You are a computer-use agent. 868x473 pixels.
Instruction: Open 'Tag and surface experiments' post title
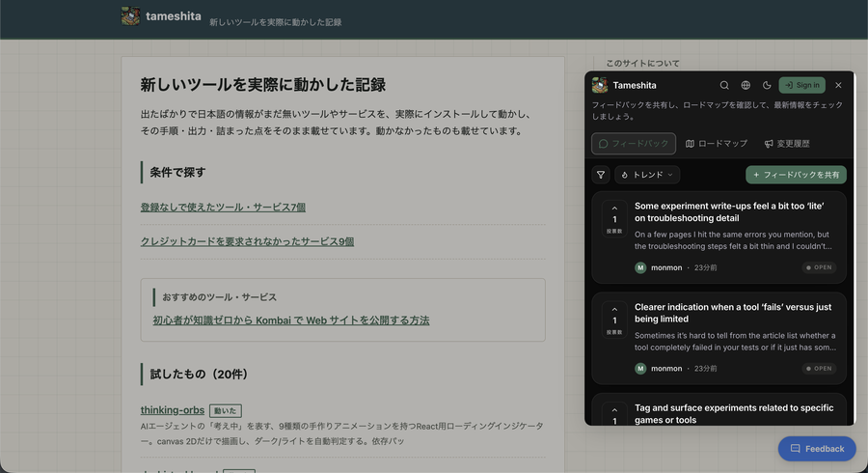(x=734, y=414)
